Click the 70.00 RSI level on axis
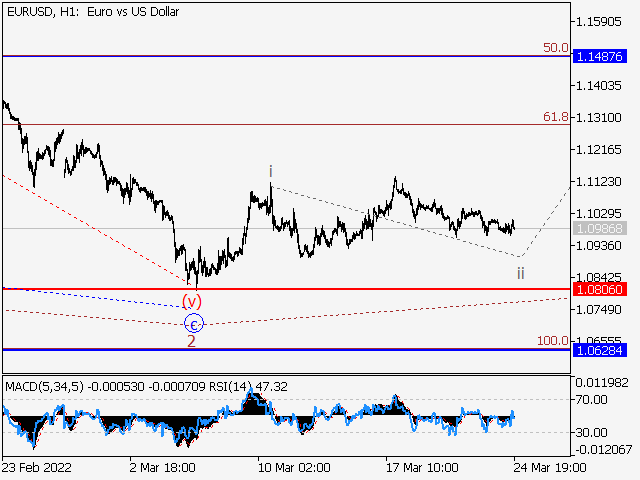The image size is (640, 480). pos(592,399)
